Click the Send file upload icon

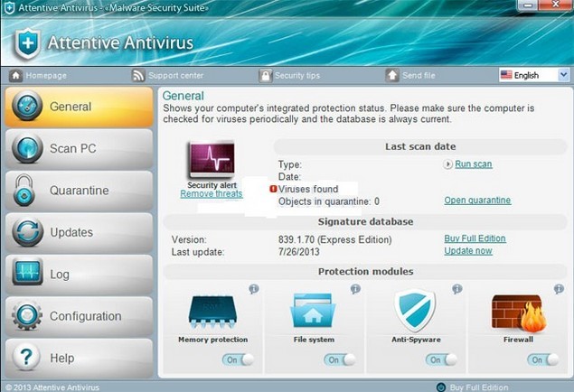point(392,76)
